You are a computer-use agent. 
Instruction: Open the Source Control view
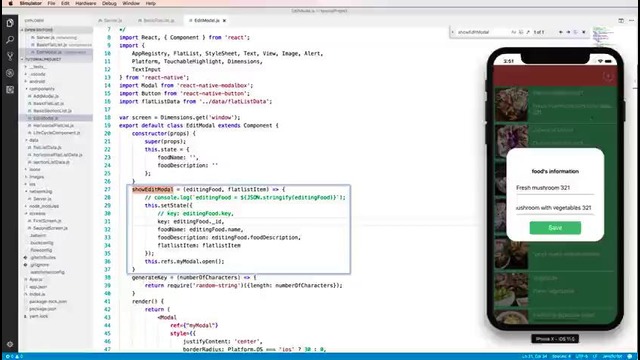tap(10, 56)
